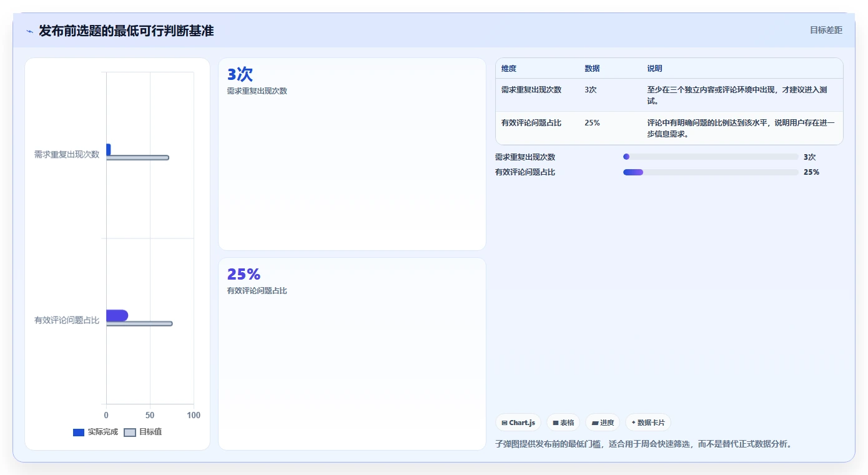Click the 需求重复出现次数 table cell
The image size is (868, 475).
(x=531, y=90)
